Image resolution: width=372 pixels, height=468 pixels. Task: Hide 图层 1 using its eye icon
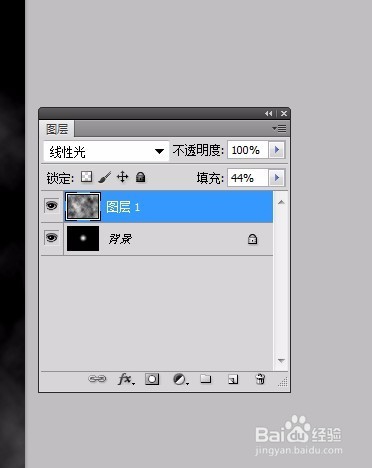51,206
